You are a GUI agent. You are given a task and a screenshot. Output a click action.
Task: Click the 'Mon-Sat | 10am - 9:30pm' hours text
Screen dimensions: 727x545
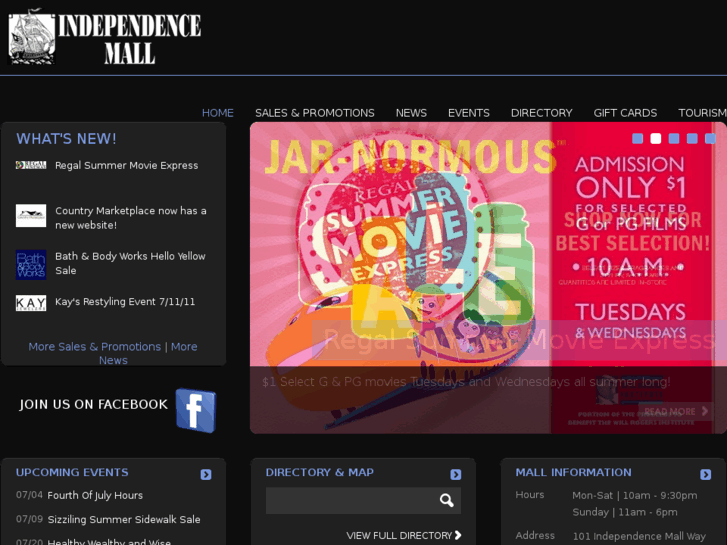(x=635, y=495)
